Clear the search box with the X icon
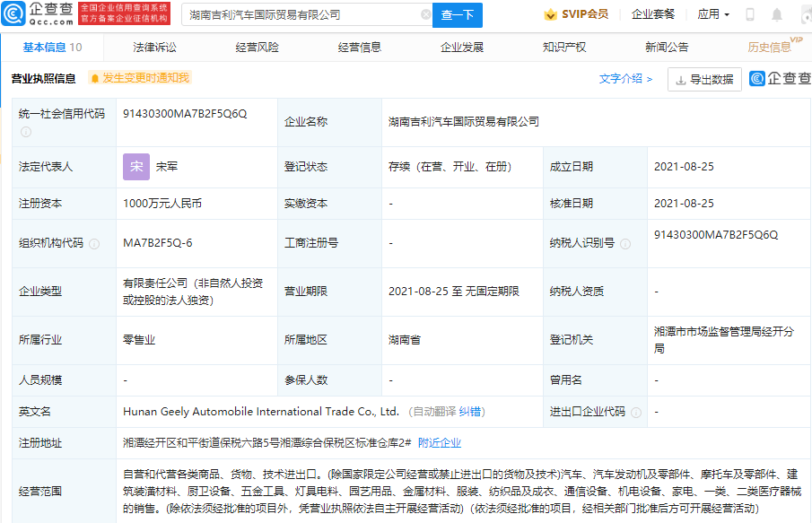Viewport: 812px width, 523px height. pyautogui.click(x=425, y=14)
